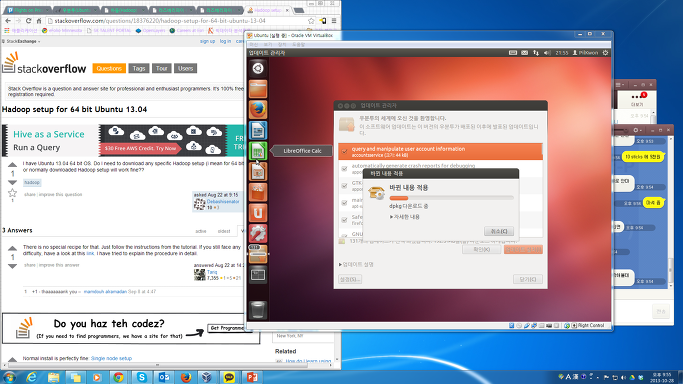The height and width of the screenshot is (384, 683).
Task: Open the Ubuntu One launcher icon
Action: [x=258, y=213]
